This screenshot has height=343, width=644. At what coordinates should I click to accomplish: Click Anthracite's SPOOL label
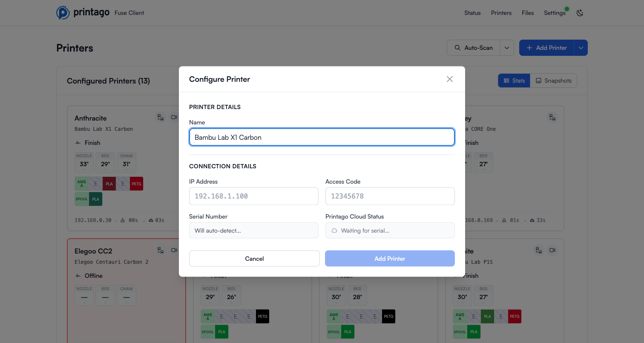click(x=82, y=199)
